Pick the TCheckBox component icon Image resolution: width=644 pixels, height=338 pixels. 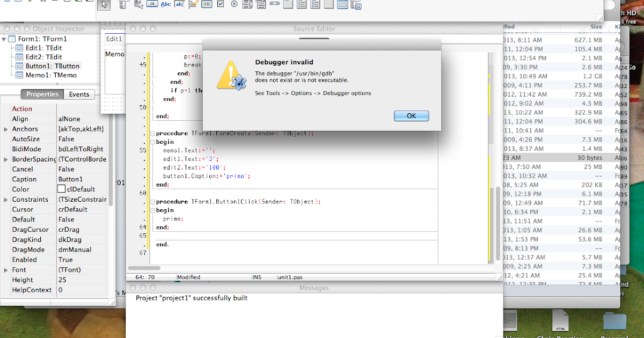click(x=221, y=5)
